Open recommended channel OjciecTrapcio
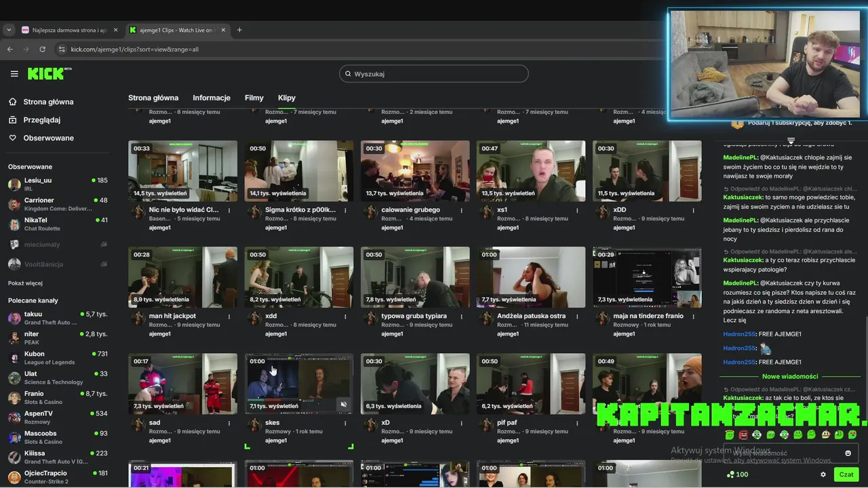This screenshot has height=488, width=868. point(58,476)
